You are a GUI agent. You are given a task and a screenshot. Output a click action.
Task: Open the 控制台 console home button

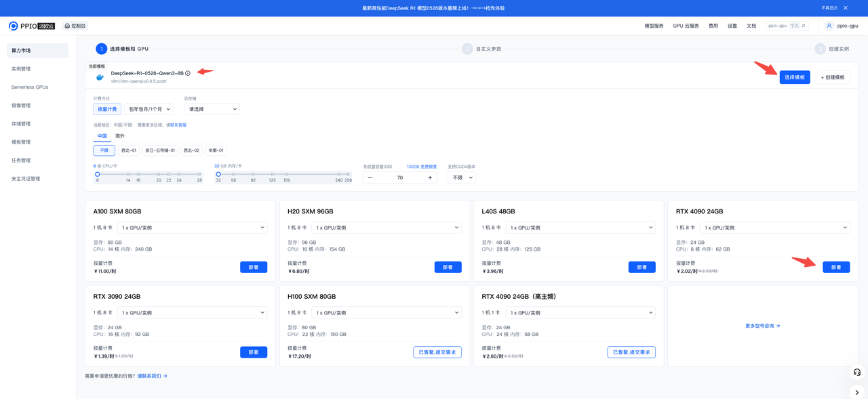[x=75, y=26]
